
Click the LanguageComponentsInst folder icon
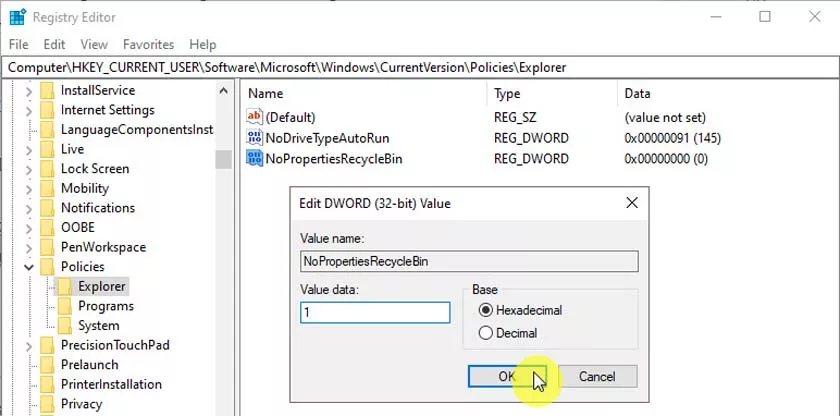coord(48,130)
